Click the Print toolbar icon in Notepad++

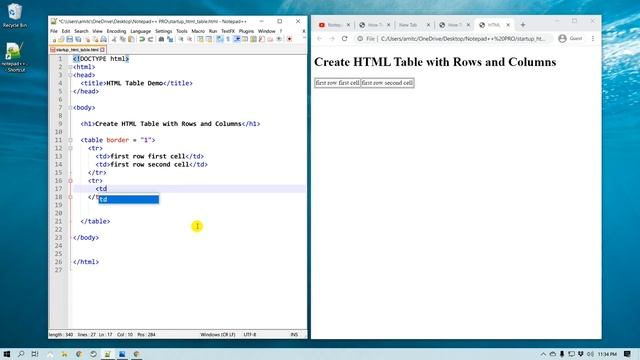click(104, 39)
